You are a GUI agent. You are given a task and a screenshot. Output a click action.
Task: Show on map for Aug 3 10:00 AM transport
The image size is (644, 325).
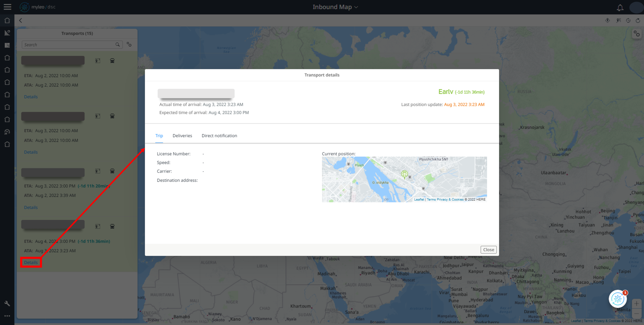pos(97,116)
